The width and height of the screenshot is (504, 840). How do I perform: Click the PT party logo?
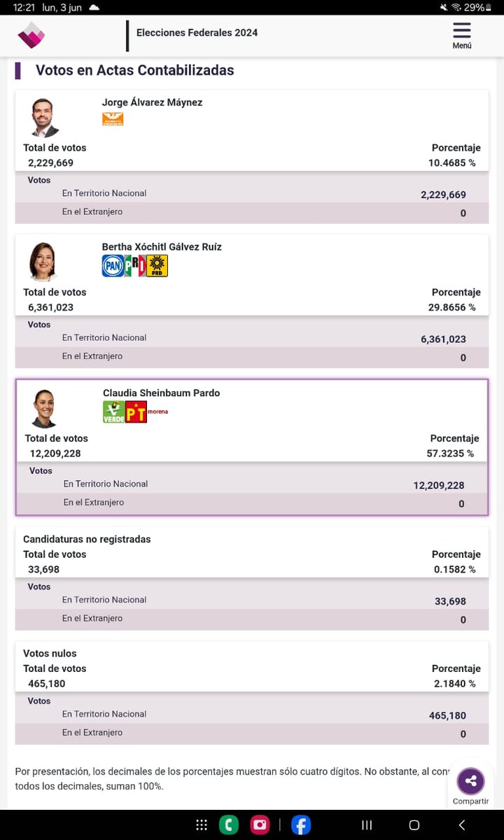(x=136, y=412)
